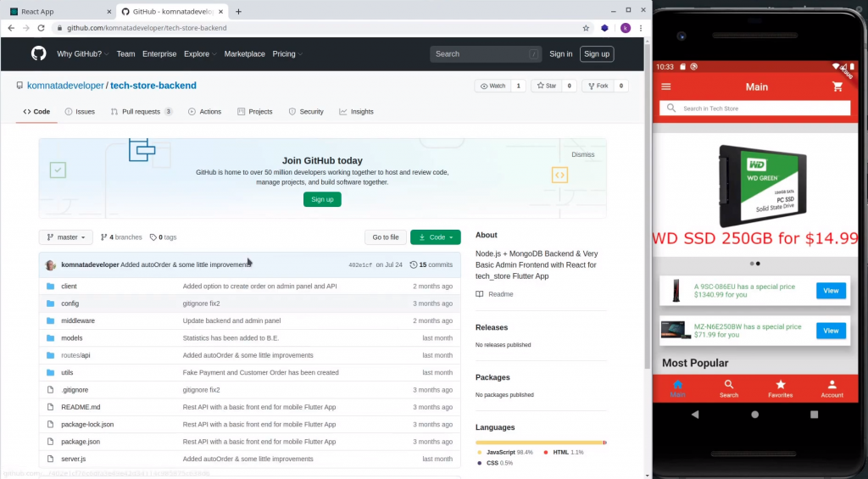Tap the shopping cart icon
The height and width of the screenshot is (479, 868).
(x=837, y=86)
